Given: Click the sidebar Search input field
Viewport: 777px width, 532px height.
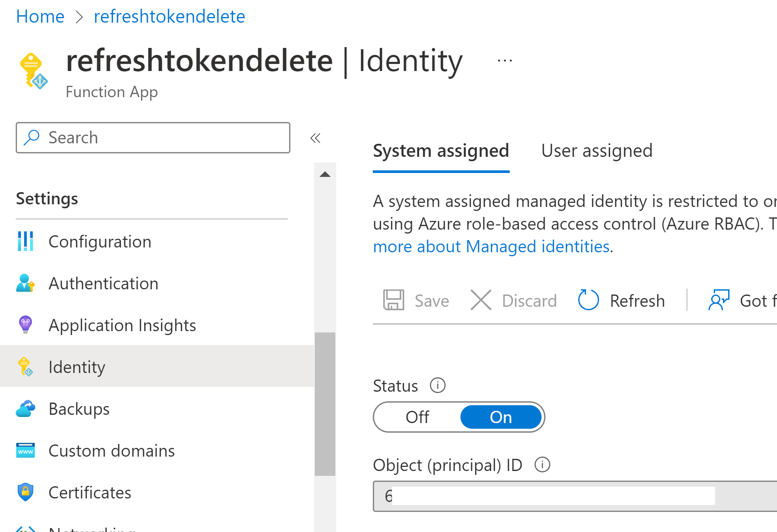Looking at the screenshot, I should click(153, 138).
